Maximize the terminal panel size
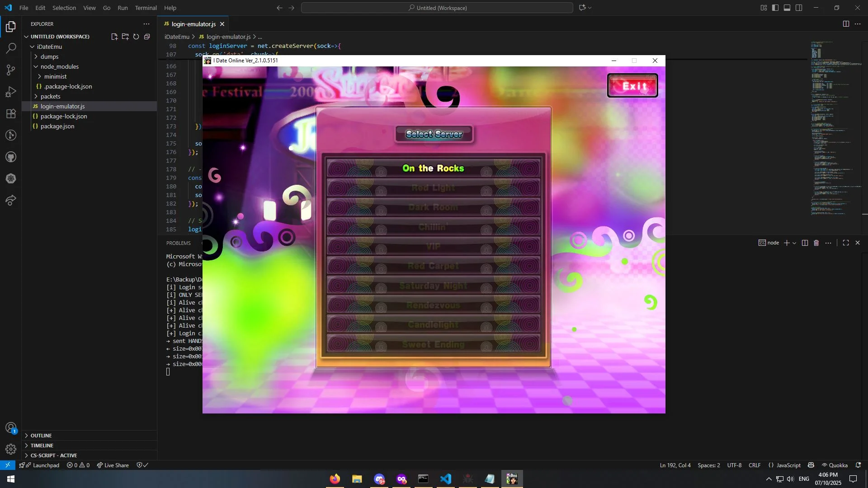This screenshot has width=868, height=488. (x=846, y=243)
